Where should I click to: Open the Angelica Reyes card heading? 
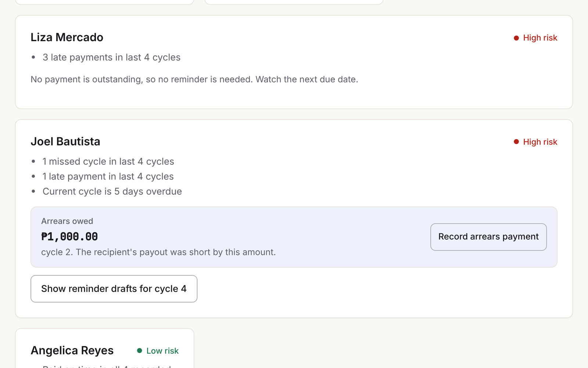(x=72, y=351)
